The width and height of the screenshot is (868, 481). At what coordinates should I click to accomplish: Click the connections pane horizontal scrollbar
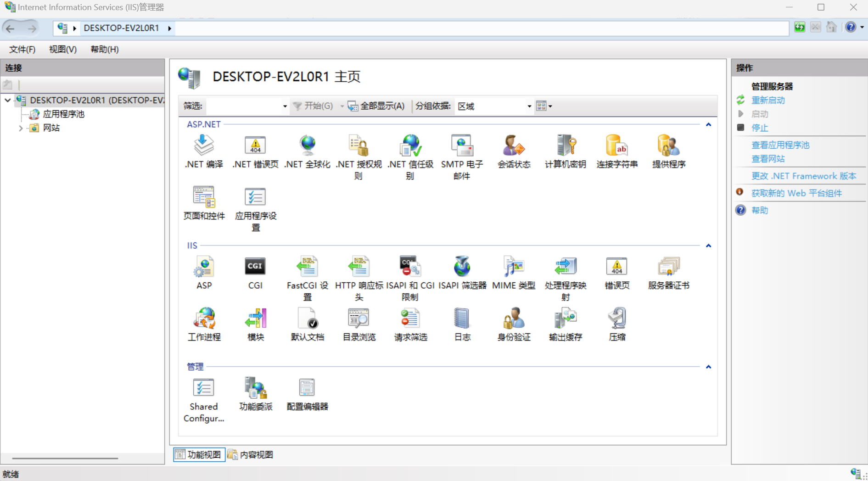point(65,458)
